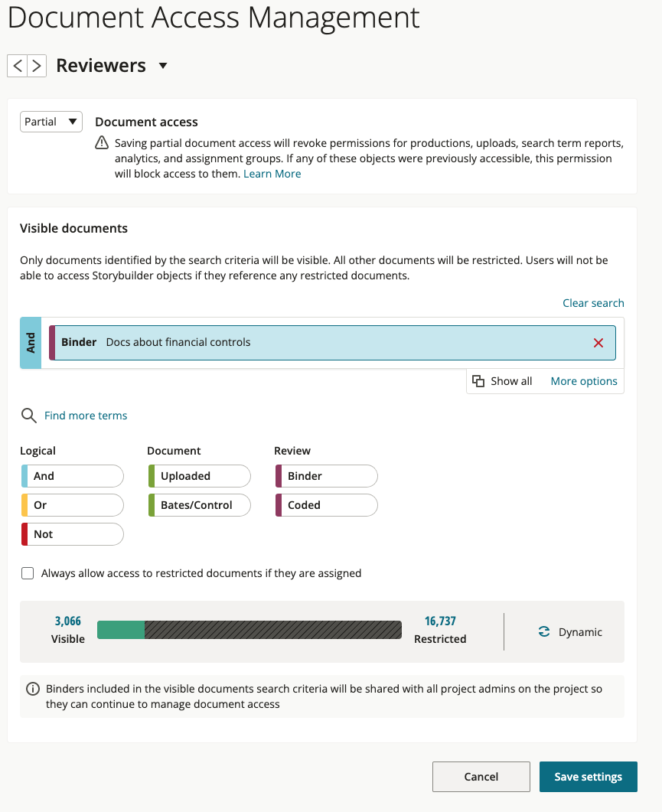Screen dimensions: 662x812
Task: Click the magnifying glass search icon beside Find more terms
Action: pyautogui.click(x=28, y=415)
